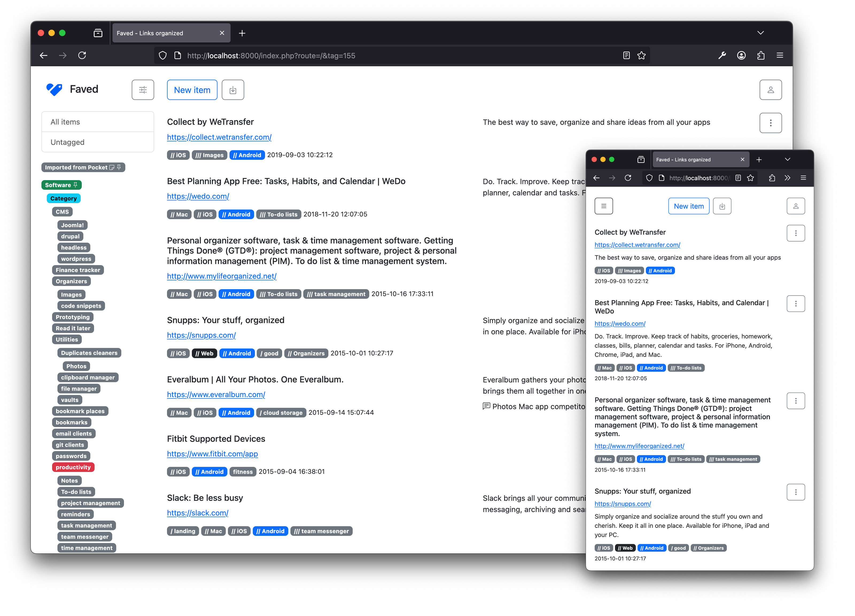Click the Faved heart logo in main window
The height and width of the screenshot is (616, 855).
pyautogui.click(x=54, y=89)
